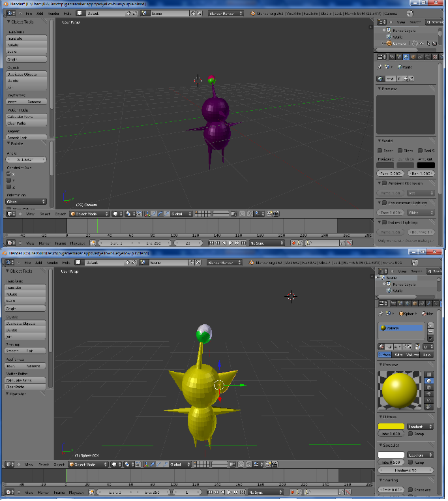Screen dimensions: 448x501
Task: Collapse the Preview panel in the bottom window
Action: 380,365
